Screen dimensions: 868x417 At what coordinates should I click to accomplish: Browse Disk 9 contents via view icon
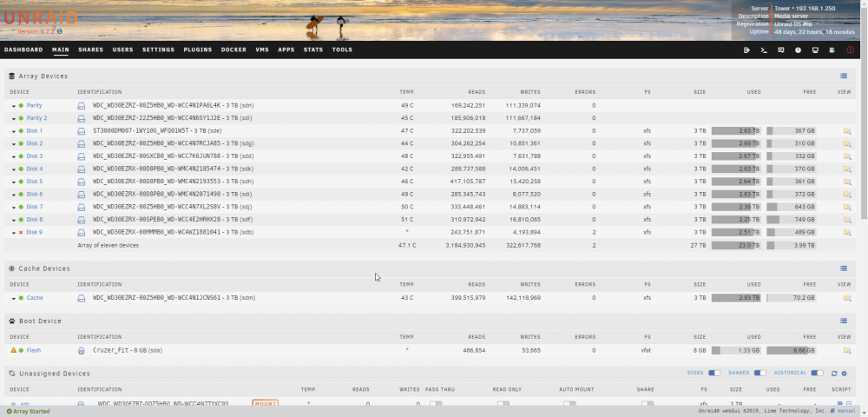click(847, 233)
